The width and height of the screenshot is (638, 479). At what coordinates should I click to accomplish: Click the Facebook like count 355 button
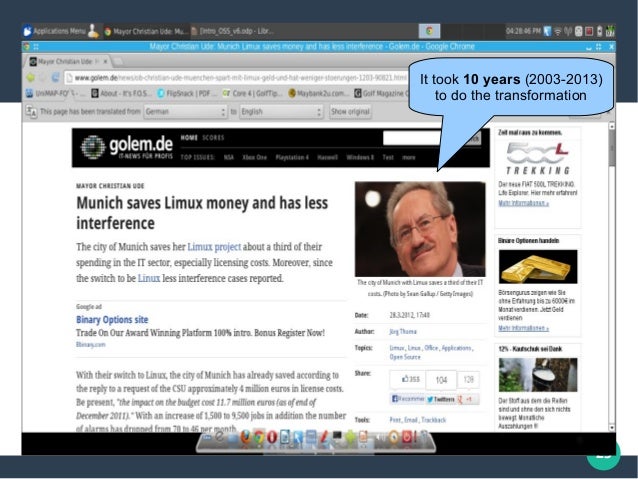pos(408,379)
